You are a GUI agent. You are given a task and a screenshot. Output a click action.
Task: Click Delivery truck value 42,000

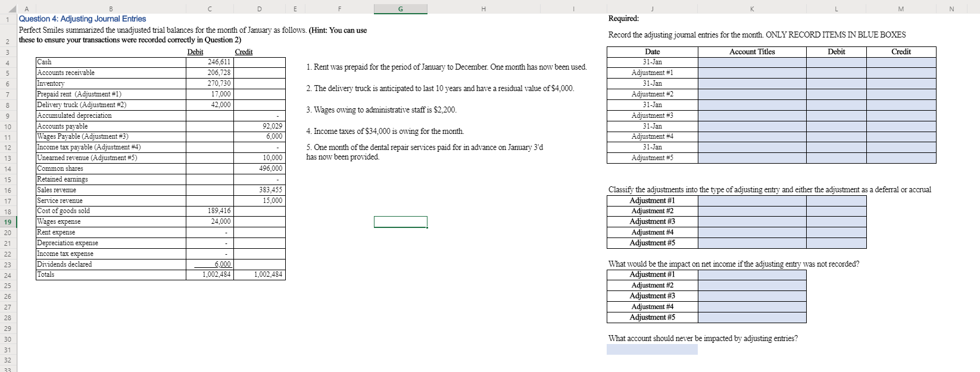(221, 105)
